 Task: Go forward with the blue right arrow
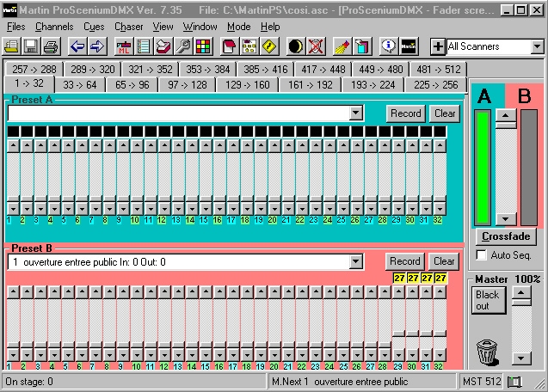[x=97, y=46]
